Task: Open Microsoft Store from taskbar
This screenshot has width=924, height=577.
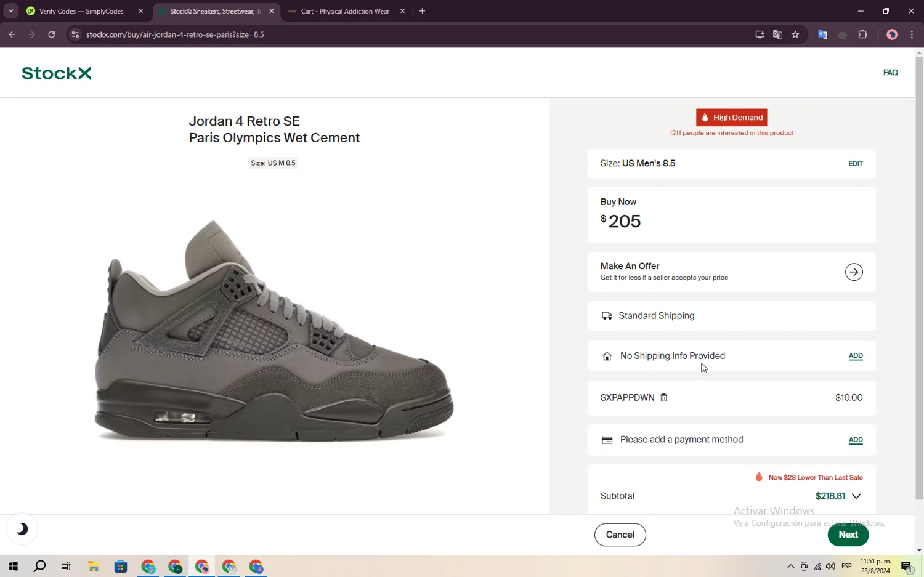Action: 121,567
